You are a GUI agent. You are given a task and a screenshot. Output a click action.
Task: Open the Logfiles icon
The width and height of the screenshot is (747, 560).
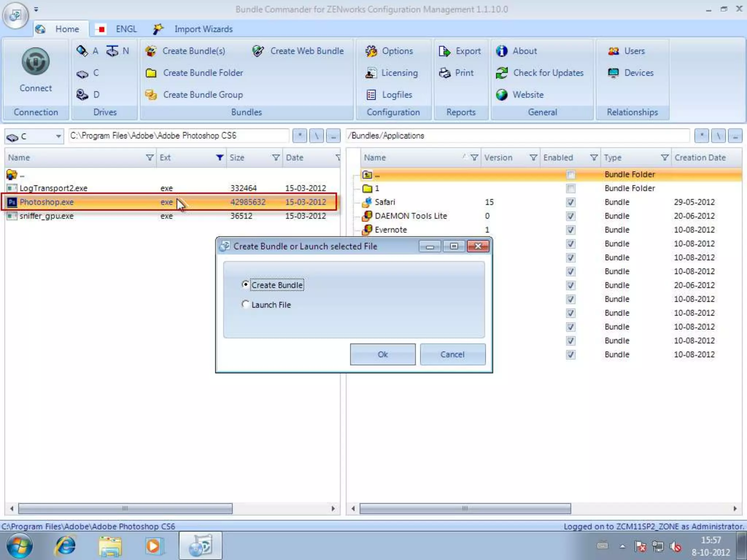coord(371,95)
